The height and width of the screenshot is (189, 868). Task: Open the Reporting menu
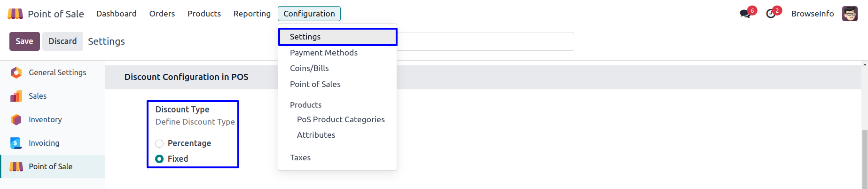tap(252, 14)
